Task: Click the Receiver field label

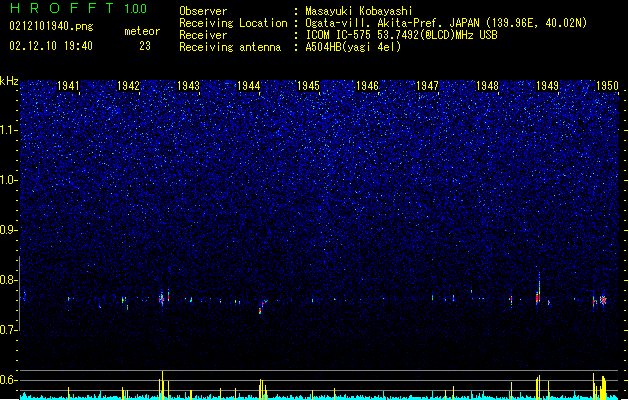Action: point(203,35)
